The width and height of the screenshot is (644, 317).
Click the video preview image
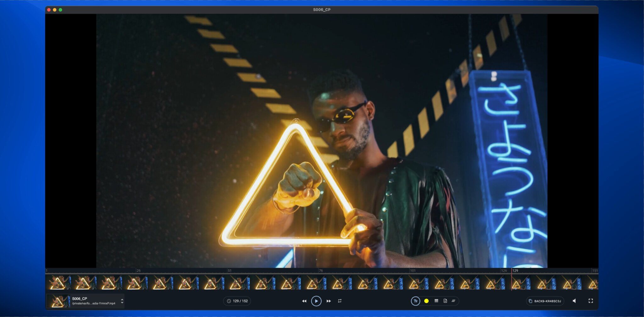tap(322, 141)
